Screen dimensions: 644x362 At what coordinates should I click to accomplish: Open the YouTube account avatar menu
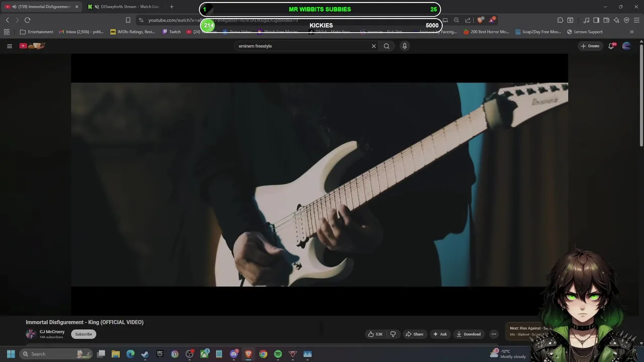(626, 46)
